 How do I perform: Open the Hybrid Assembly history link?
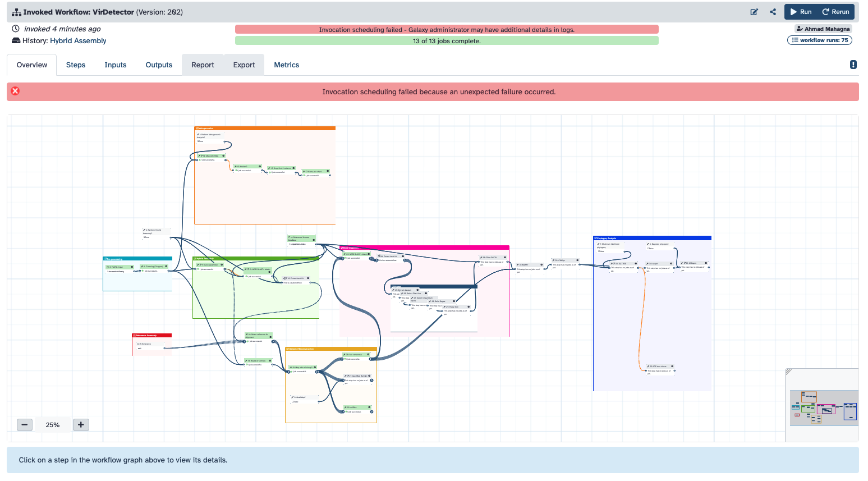pyautogui.click(x=78, y=41)
